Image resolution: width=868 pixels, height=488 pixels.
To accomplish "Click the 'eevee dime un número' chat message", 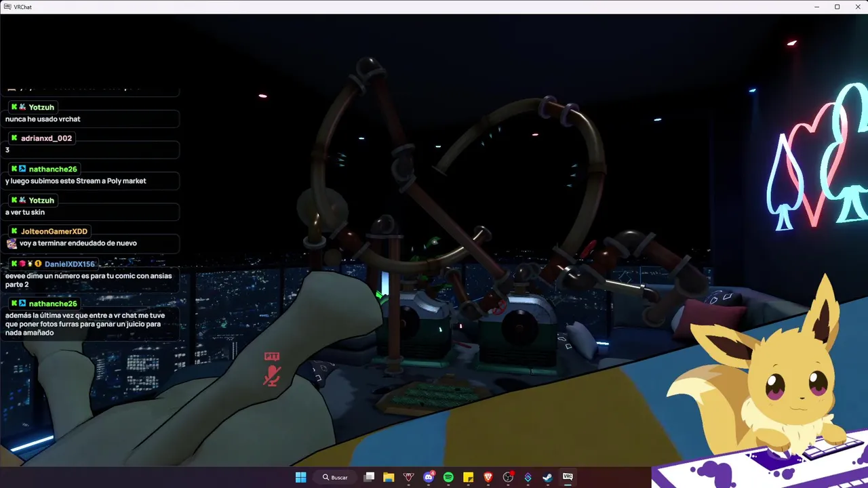I will 88,280.
